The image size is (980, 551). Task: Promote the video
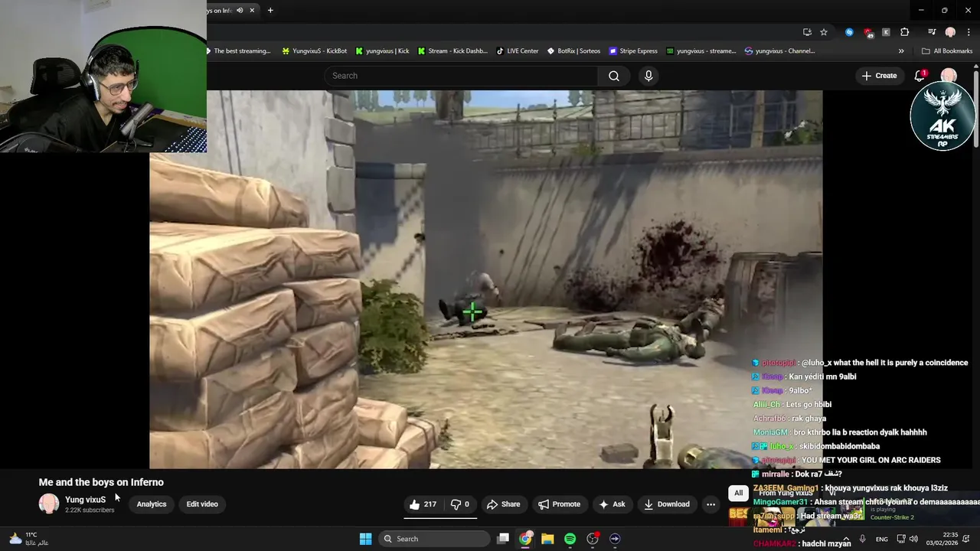(x=559, y=504)
